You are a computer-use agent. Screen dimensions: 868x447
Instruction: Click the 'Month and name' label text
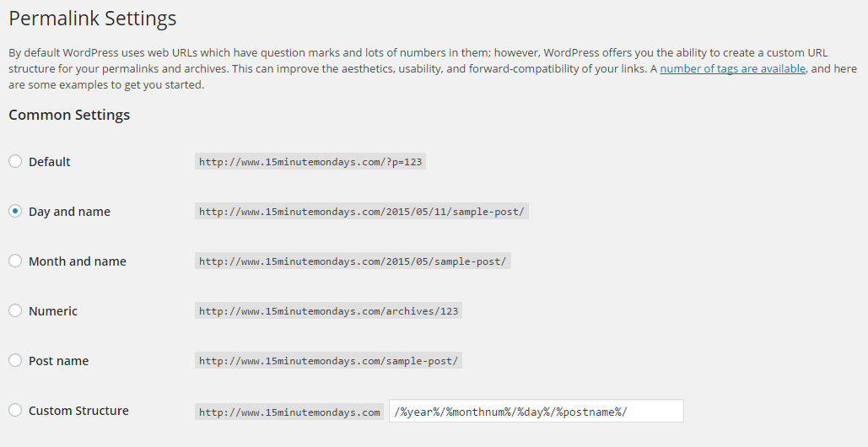[78, 261]
